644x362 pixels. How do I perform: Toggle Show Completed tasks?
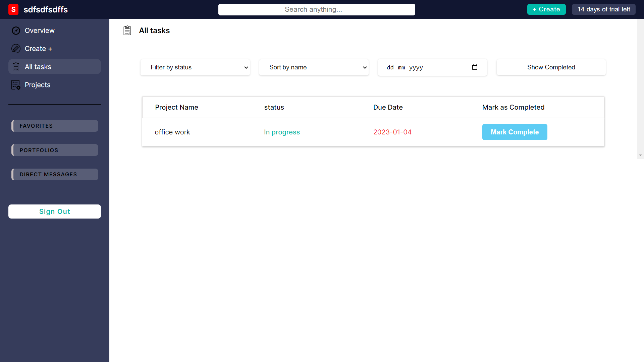coord(551,67)
